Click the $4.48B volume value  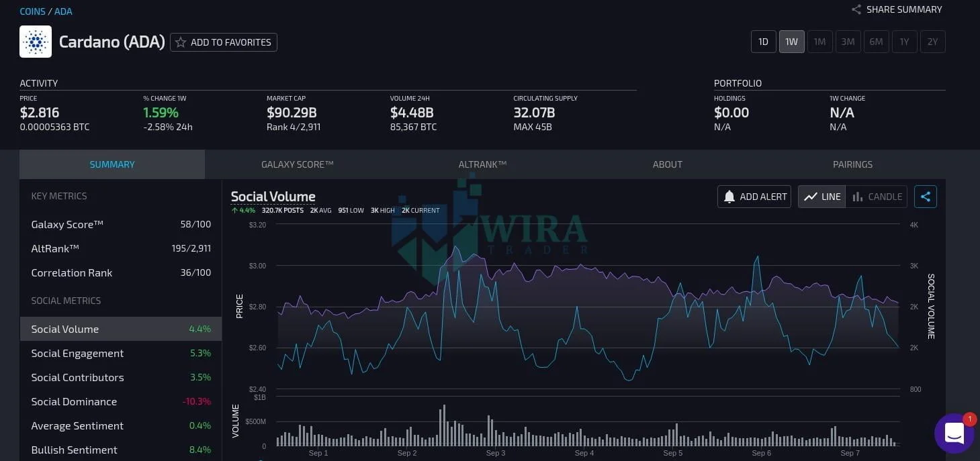[412, 113]
